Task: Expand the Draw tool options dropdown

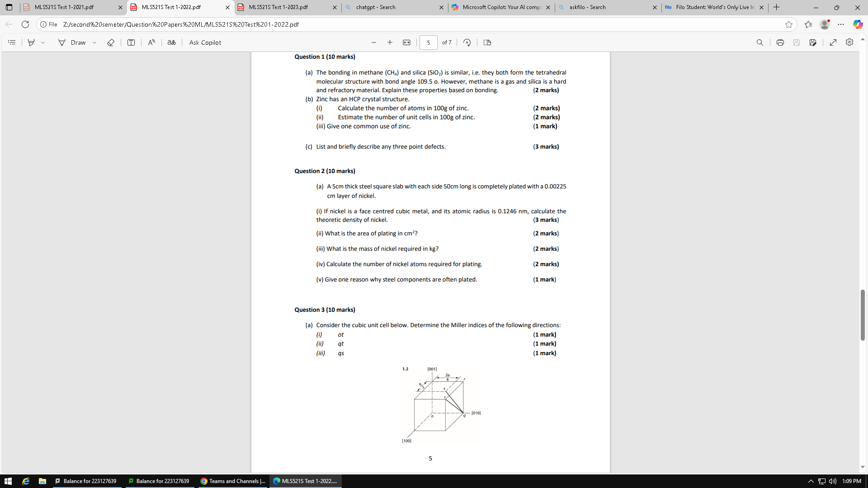Action: (x=94, y=42)
